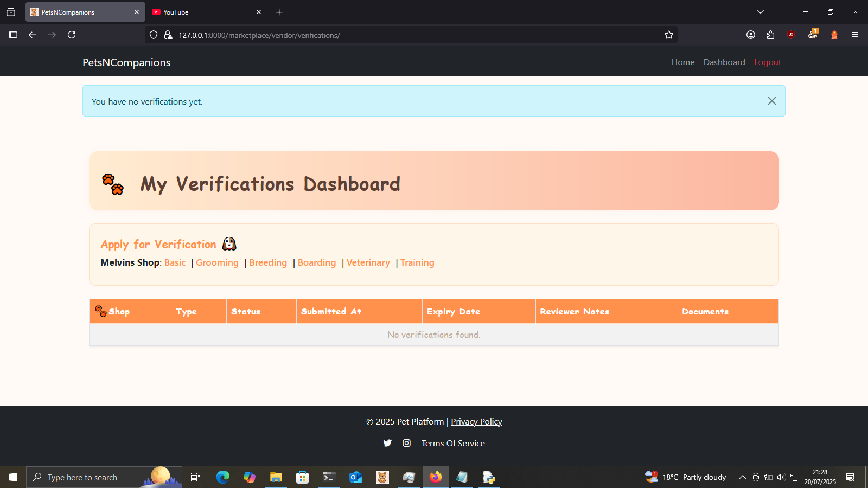The image size is (868, 488).
Task: Dismiss the no verifications alert
Action: [771, 101]
